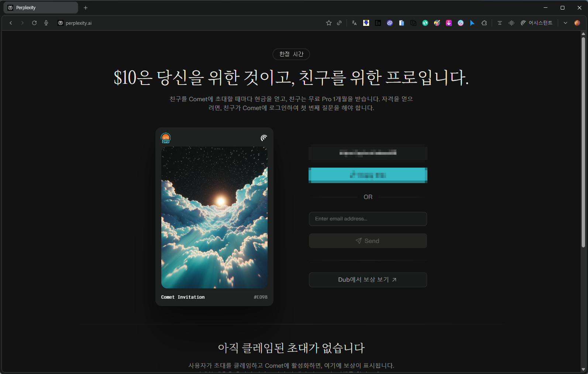Open the purple compass circle extension

click(x=461, y=23)
